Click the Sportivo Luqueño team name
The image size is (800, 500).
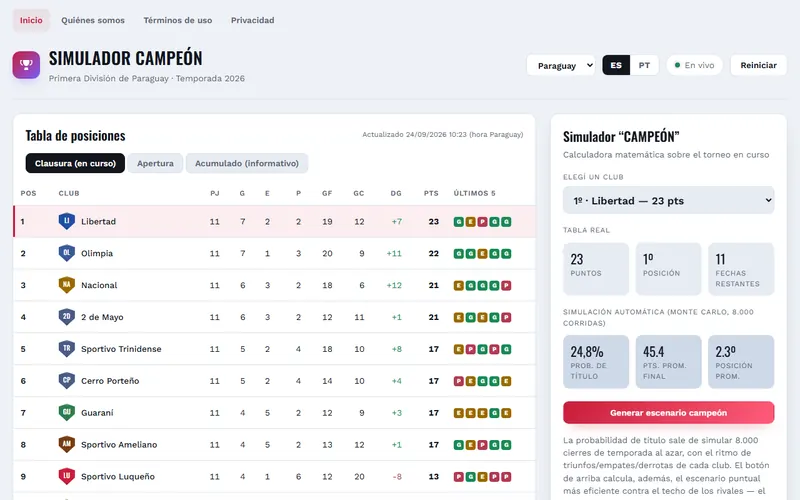118,477
